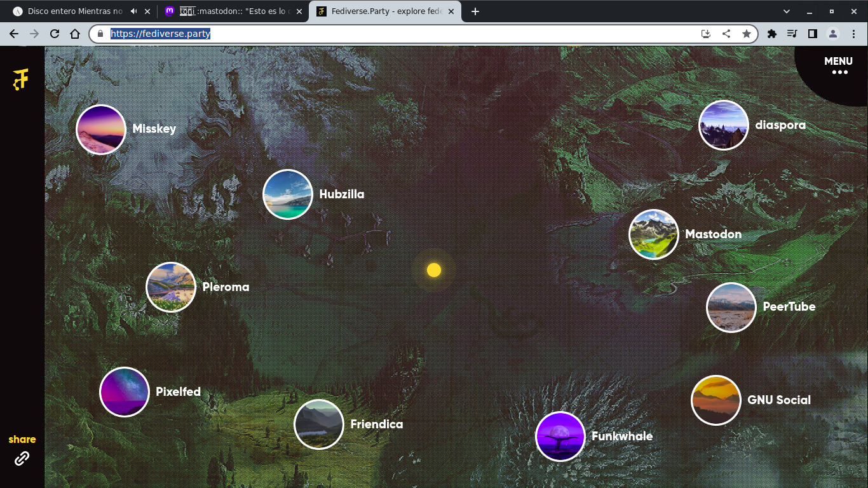Screen dimensions: 868x488
Task: Click the Pleroma text label
Action: coord(226,287)
